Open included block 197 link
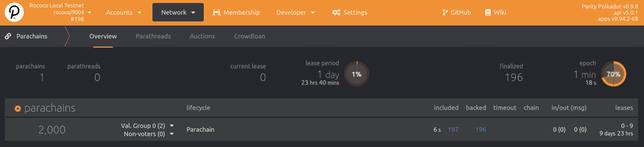 (453, 130)
